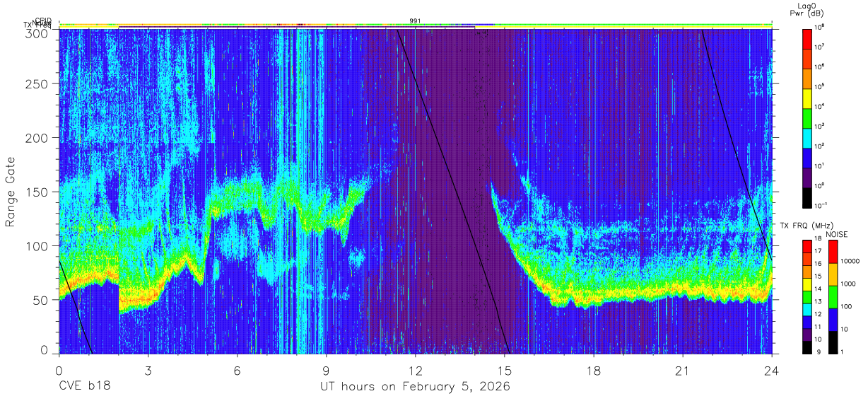Click the 'Lag0 Pwr (dB)' colorbar title
The height and width of the screenshot is (401, 868).
tap(807, 10)
